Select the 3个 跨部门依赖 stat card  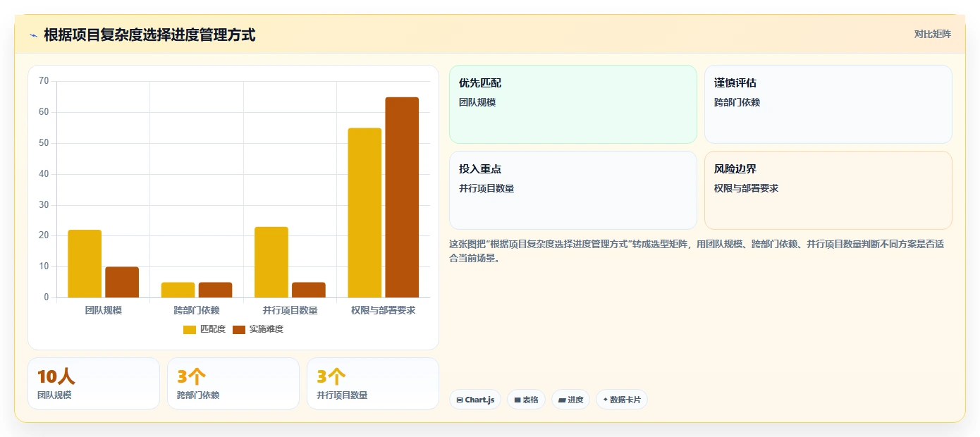(x=233, y=383)
